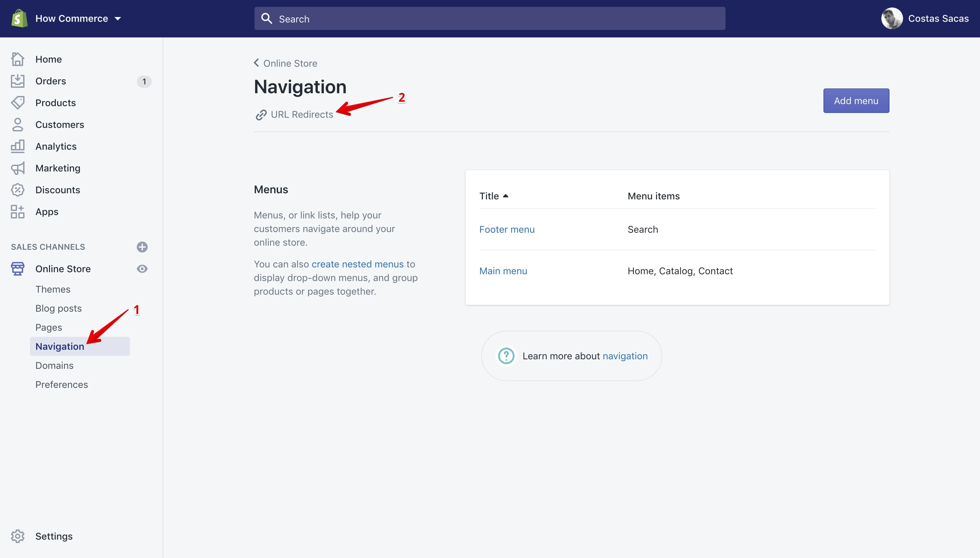Click the back chevron beside Online Store
Image resolution: width=980 pixels, height=558 pixels.
(x=257, y=63)
